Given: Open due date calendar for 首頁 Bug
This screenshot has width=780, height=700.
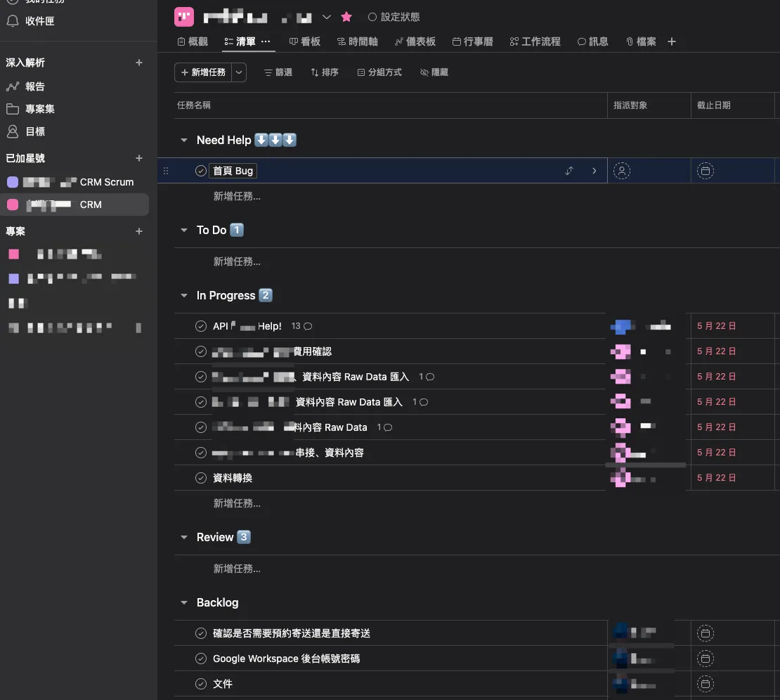Looking at the screenshot, I should [x=705, y=171].
